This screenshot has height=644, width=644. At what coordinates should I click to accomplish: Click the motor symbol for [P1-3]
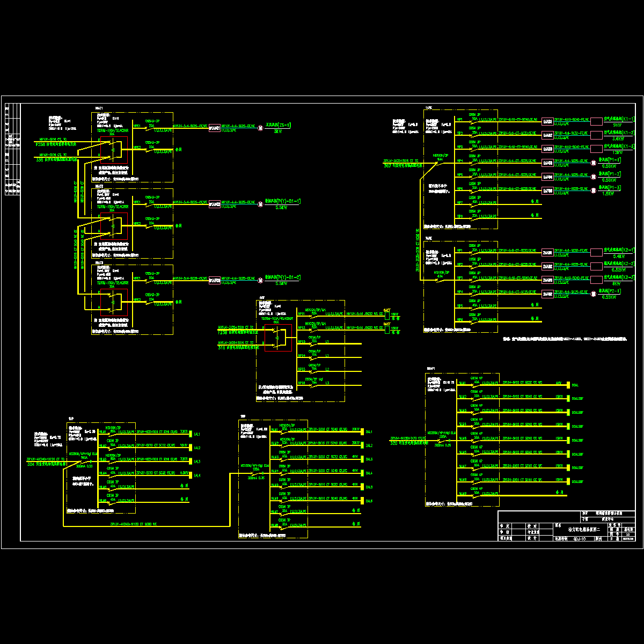click(594, 190)
